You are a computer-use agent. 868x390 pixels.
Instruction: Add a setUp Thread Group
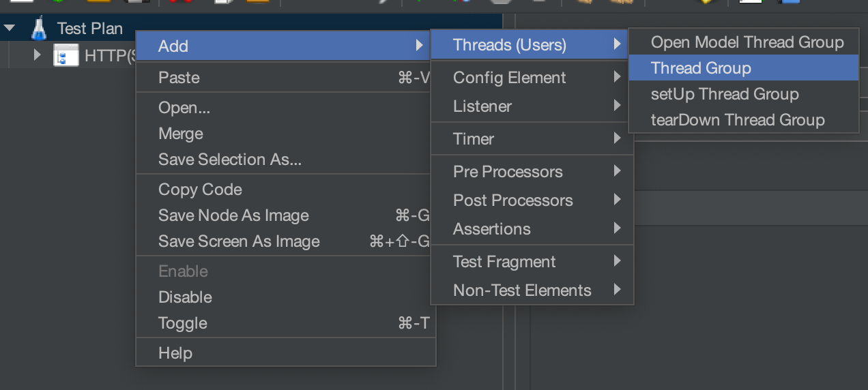(x=725, y=94)
